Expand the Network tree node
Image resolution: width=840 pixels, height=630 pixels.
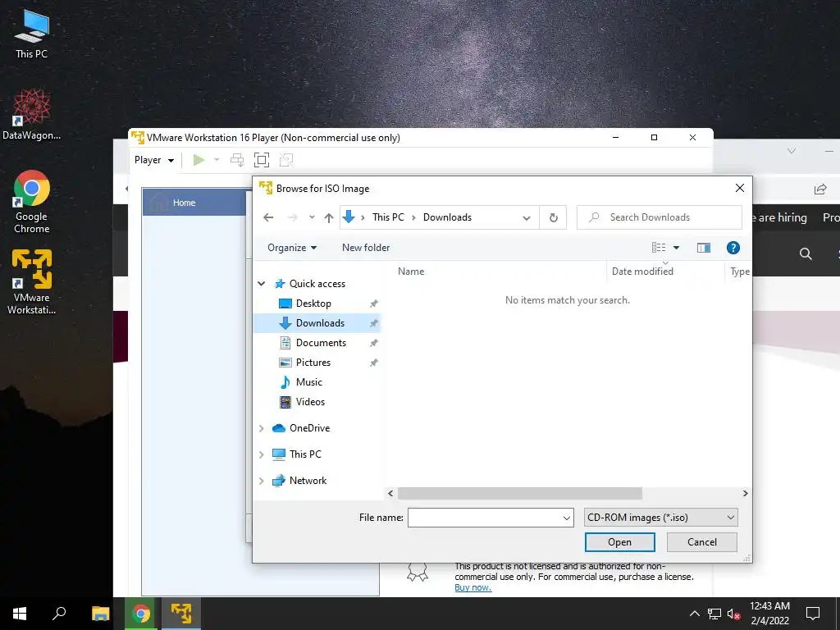point(262,481)
